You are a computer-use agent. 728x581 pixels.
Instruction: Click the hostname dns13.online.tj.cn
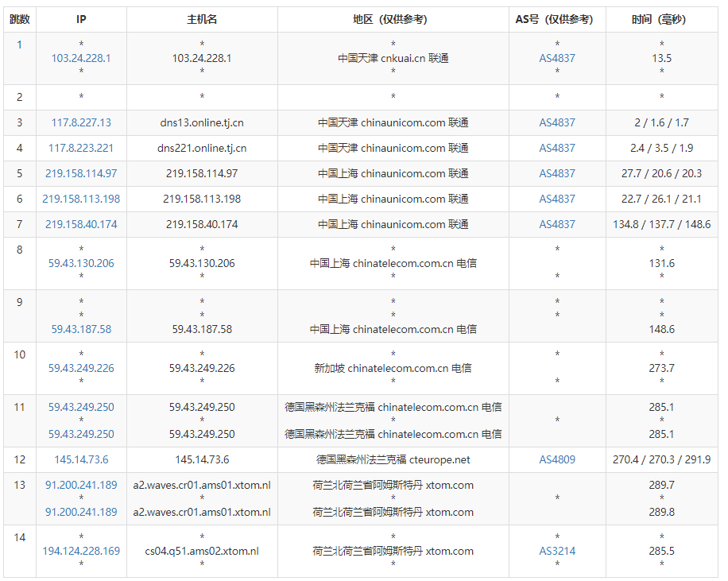click(203, 122)
